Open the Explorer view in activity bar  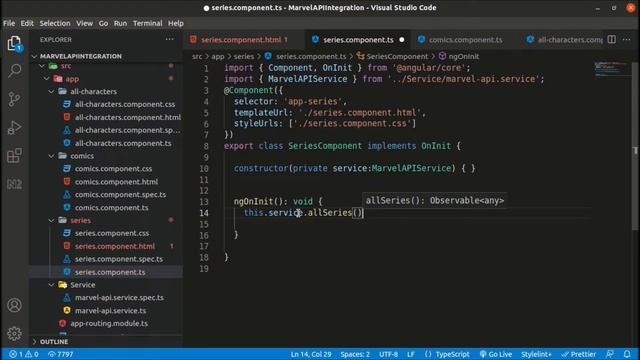(x=14, y=43)
